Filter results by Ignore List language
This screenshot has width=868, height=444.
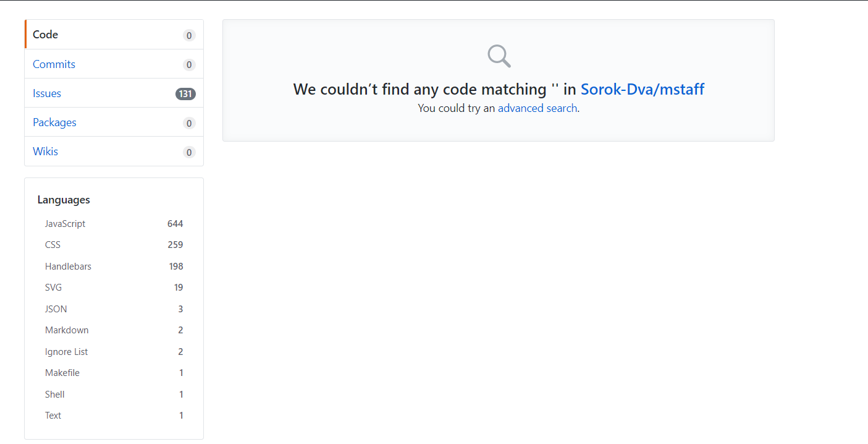tap(114, 352)
